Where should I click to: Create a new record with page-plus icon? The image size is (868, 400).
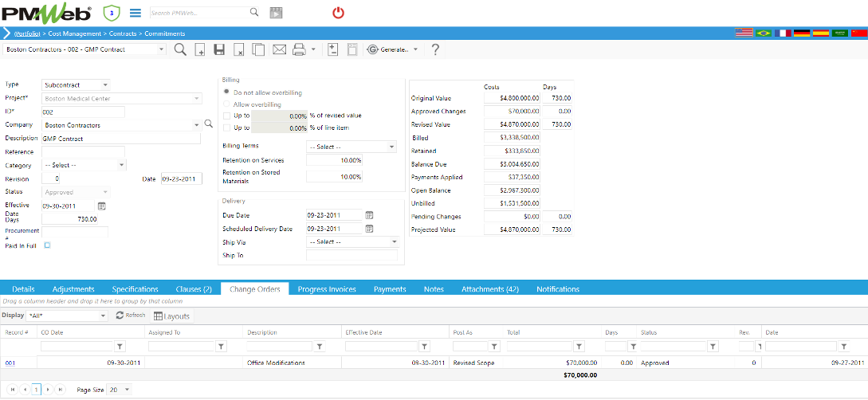(200, 49)
